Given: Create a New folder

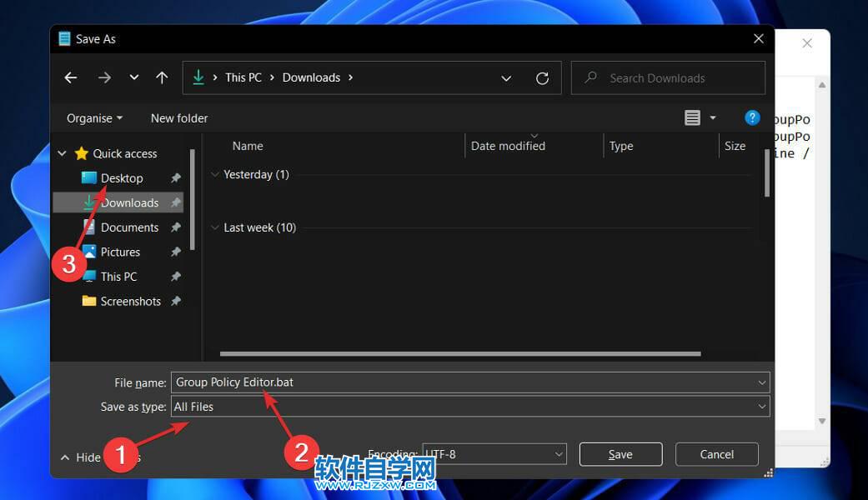Looking at the screenshot, I should coord(179,118).
